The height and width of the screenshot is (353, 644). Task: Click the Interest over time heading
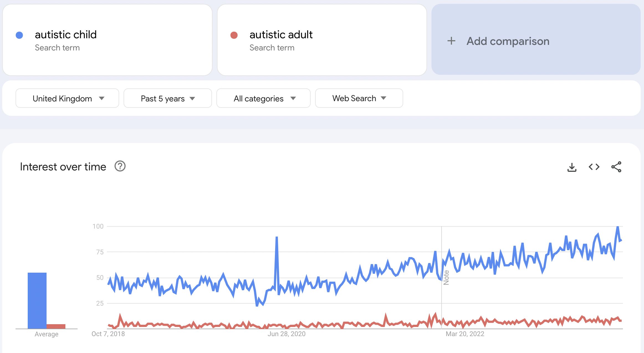63,167
